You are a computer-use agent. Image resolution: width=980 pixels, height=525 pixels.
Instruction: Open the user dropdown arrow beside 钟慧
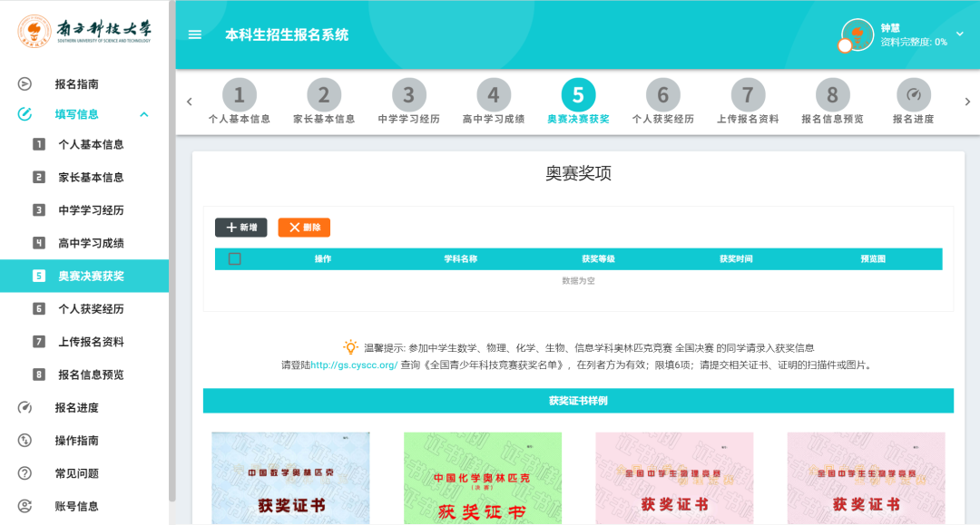coord(960,34)
